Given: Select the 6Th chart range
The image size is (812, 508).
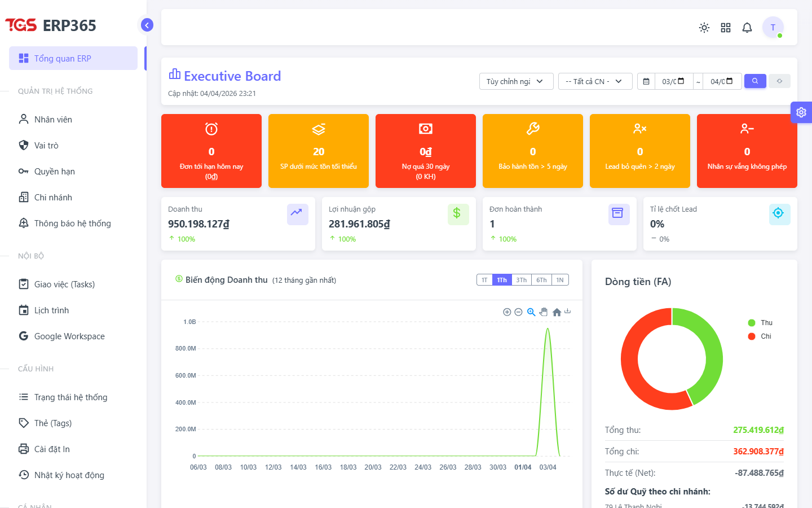Looking at the screenshot, I should click(541, 280).
